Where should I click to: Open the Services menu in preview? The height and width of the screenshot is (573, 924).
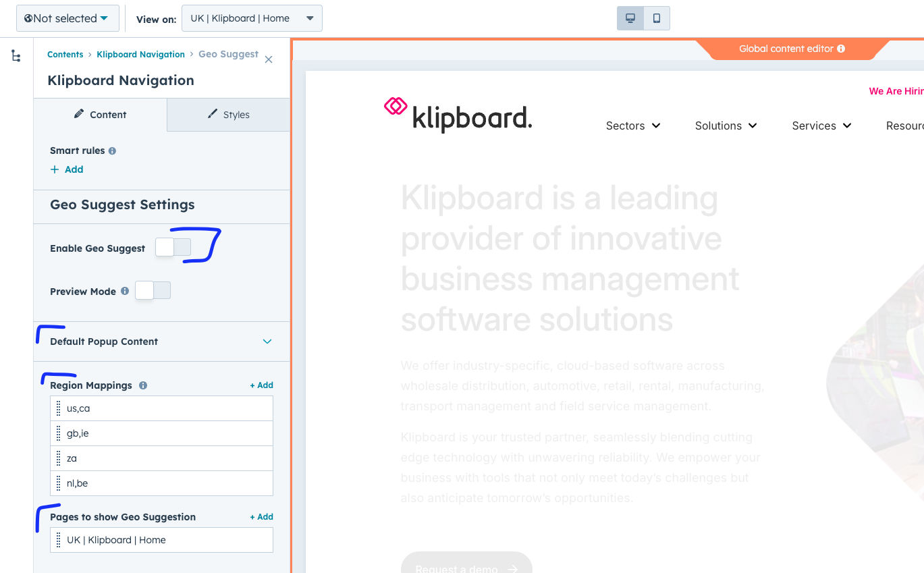pyautogui.click(x=821, y=126)
